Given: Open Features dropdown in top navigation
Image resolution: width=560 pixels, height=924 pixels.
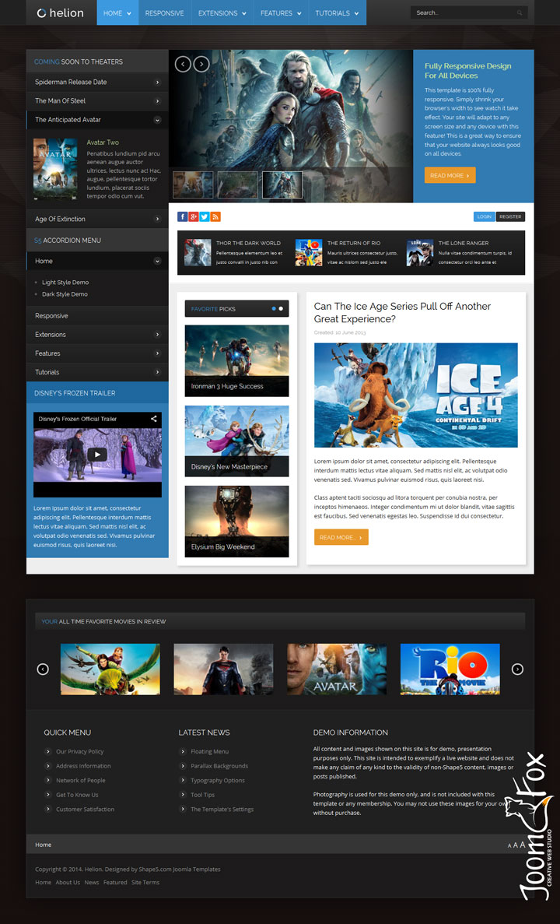Looking at the screenshot, I should coord(281,13).
